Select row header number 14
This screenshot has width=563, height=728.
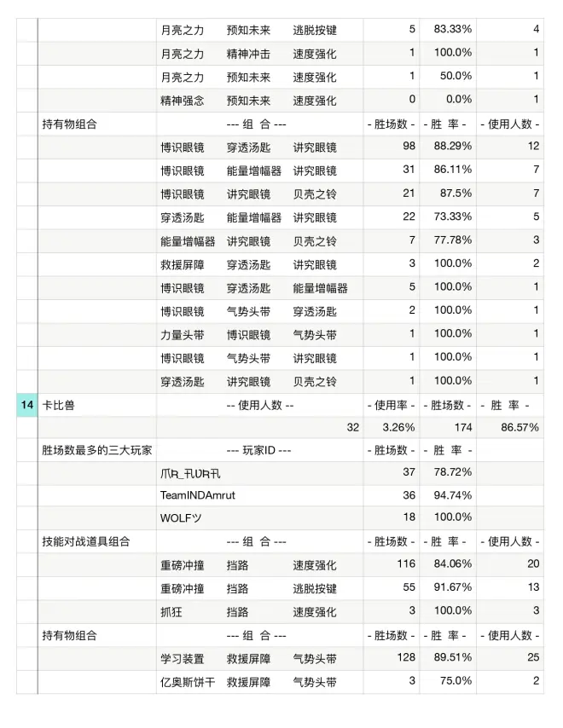26,405
